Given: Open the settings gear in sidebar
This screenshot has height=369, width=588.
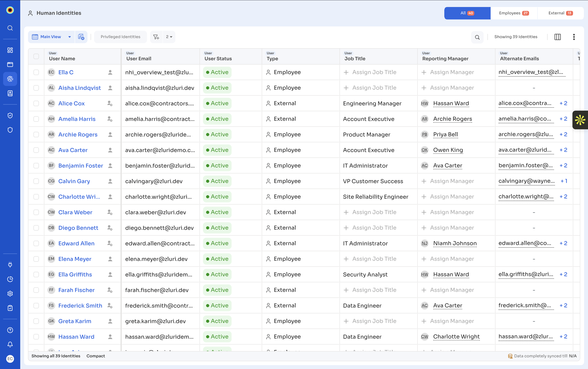Looking at the screenshot, I should click(10, 293).
